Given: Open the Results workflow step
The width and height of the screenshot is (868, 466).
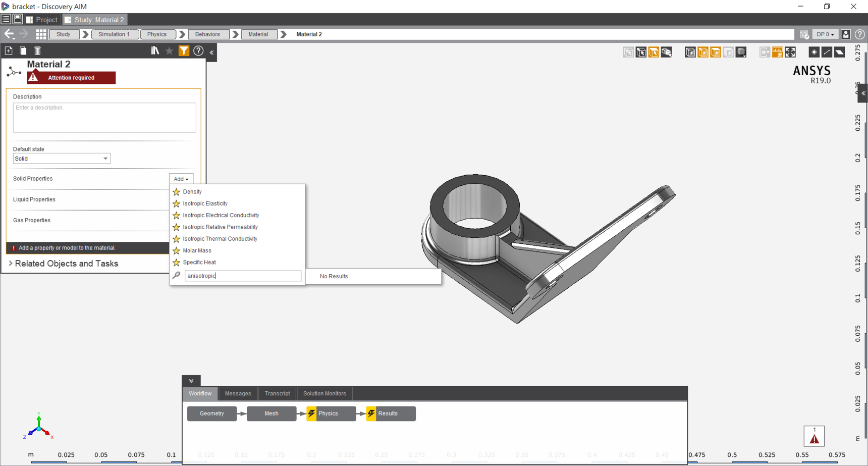Looking at the screenshot, I should pos(391,413).
